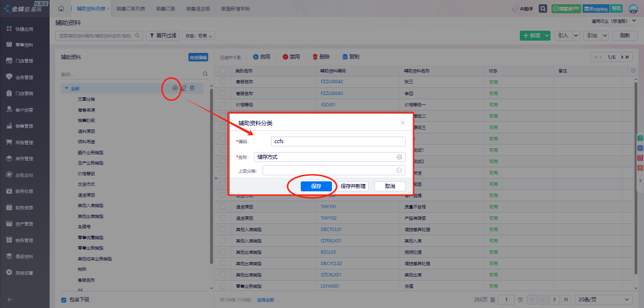The height and width of the screenshot is (308, 644).
Task: Expand the 新增 dropdown arrow
Action: [547, 35]
